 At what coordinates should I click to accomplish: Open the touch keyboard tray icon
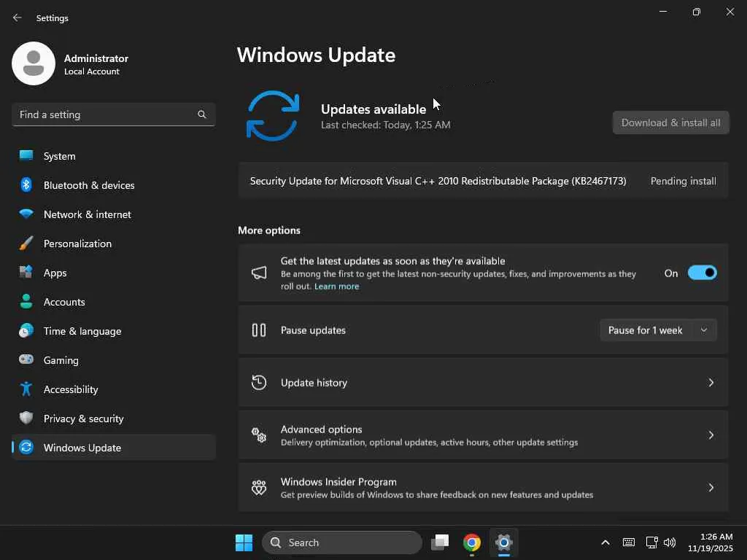pos(628,542)
